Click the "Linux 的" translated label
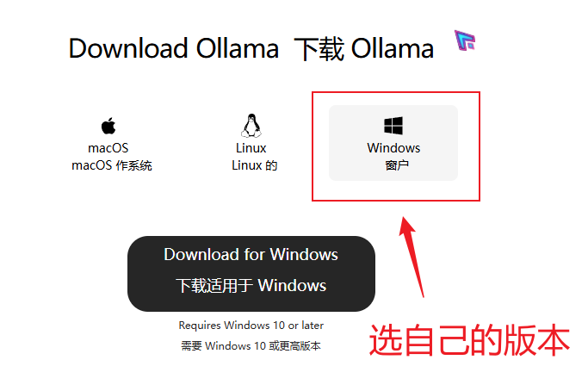This screenshot has width=588, height=391. click(254, 165)
